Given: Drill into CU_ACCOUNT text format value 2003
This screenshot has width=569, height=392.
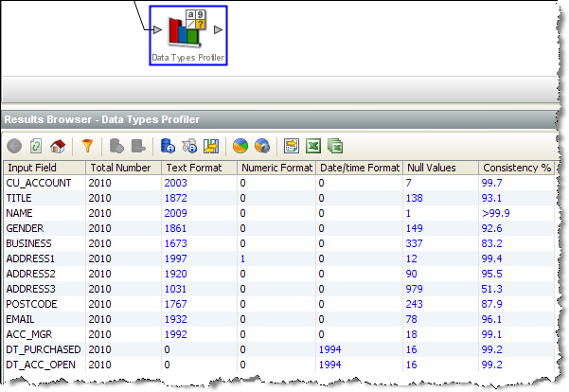Looking at the screenshot, I should (x=176, y=183).
